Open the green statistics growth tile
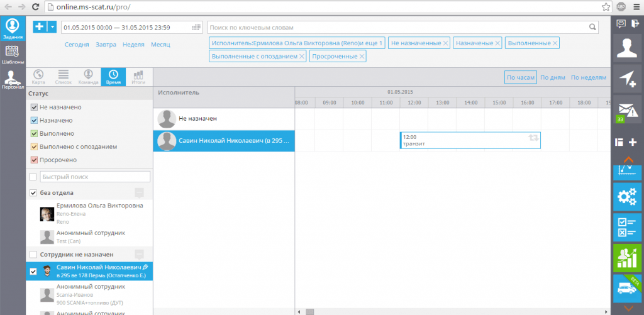 pyautogui.click(x=627, y=258)
